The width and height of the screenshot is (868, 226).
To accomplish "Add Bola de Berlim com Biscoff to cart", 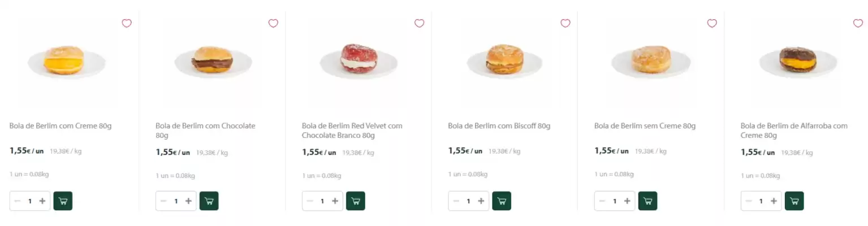I will (502, 201).
